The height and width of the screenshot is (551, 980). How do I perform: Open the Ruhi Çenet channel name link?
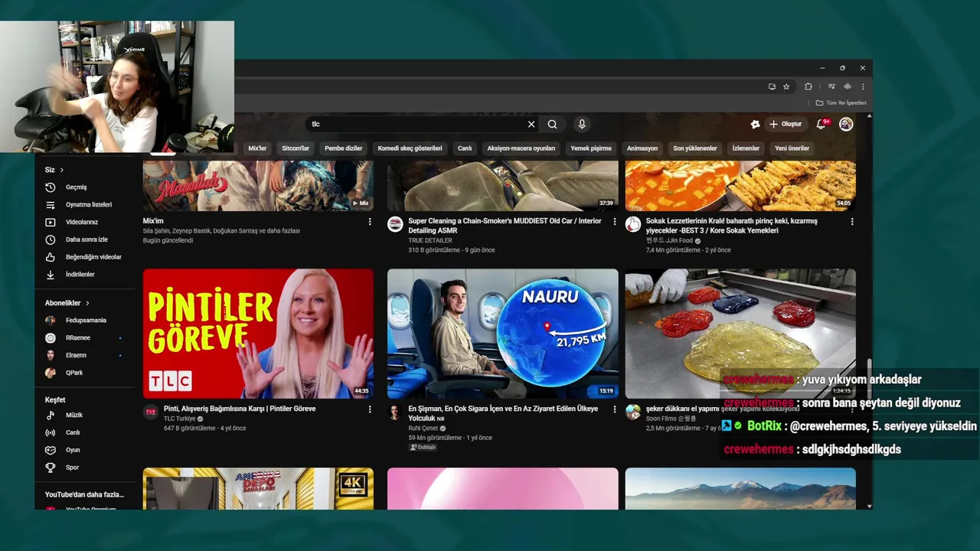coord(423,429)
